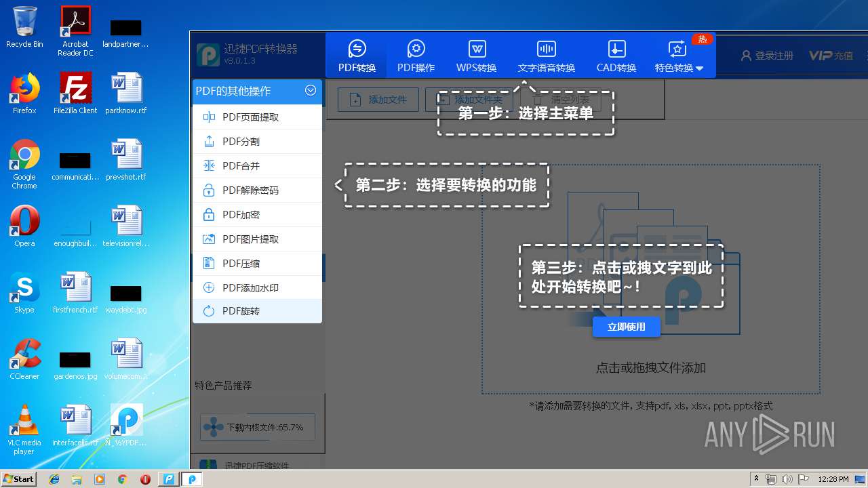Show hidden system tray icons arrow
Screen dimensions: 868x488
(757, 479)
